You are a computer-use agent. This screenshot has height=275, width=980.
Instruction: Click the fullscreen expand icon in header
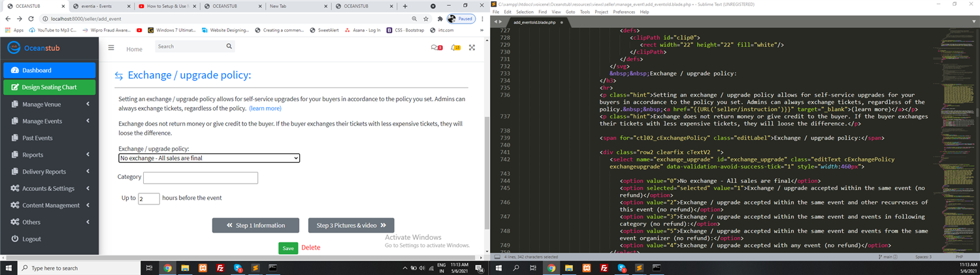(x=472, y=48)
